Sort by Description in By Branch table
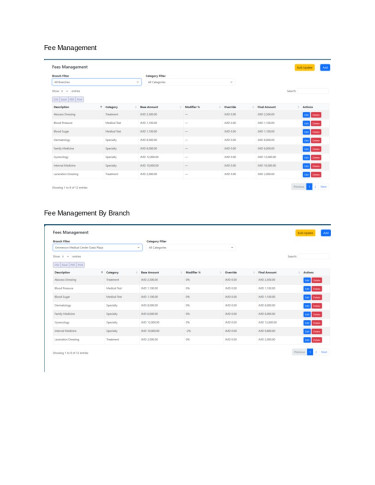Viewport: 375px width, 485px height. coord(79,272)
